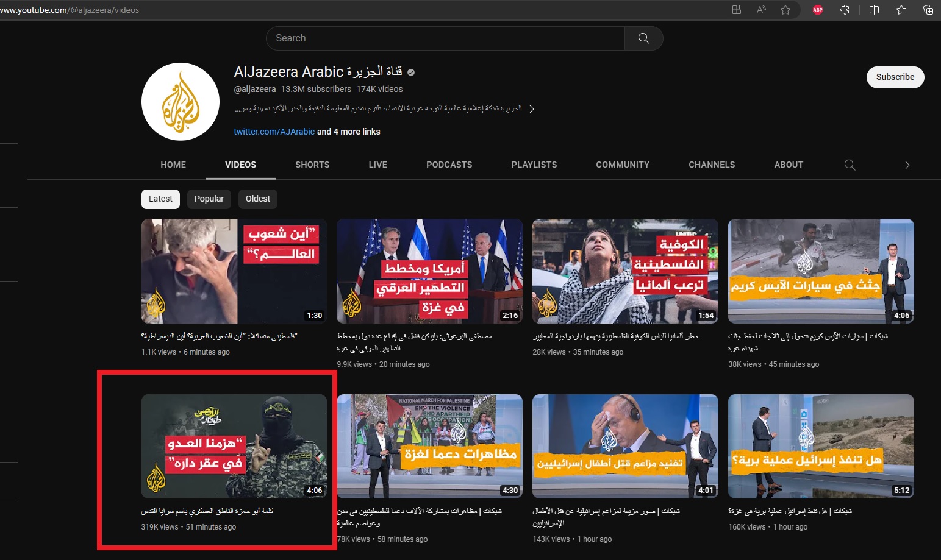Go to the PODCASTS tab

tap(449, 165)
